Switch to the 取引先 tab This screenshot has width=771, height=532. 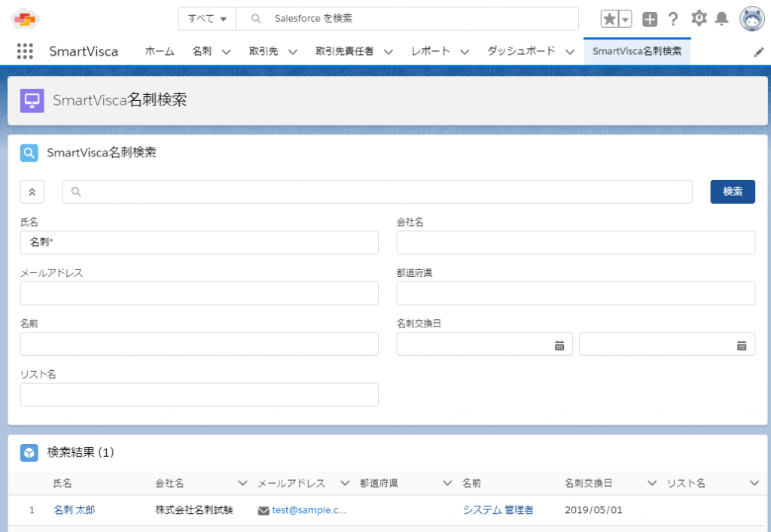(x=264, y=51)
